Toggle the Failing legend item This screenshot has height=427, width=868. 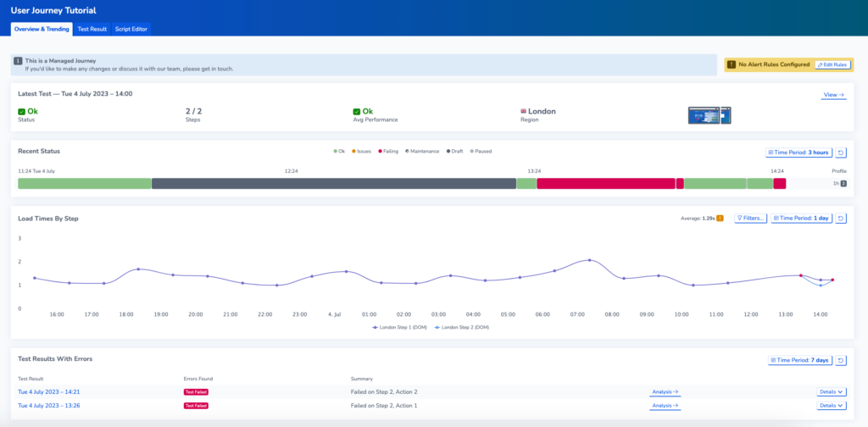pyautogui.click(x=388, y=151)
